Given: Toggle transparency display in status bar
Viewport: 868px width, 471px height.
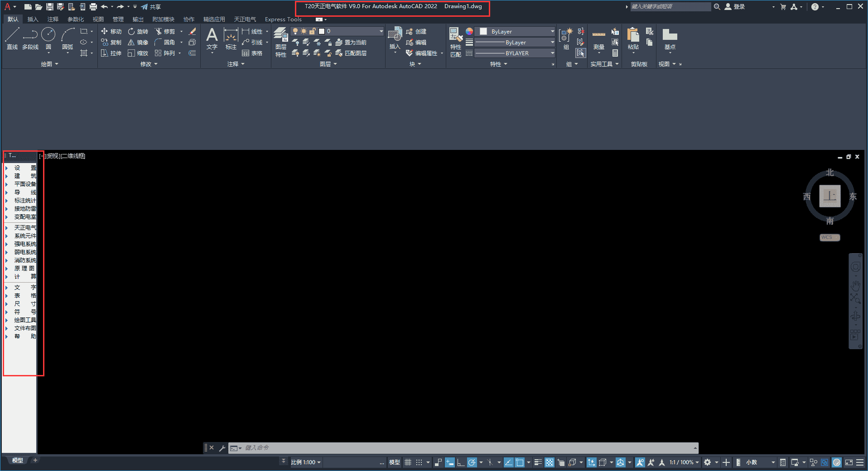Looking at the screenshot, I should click(549, 462).
